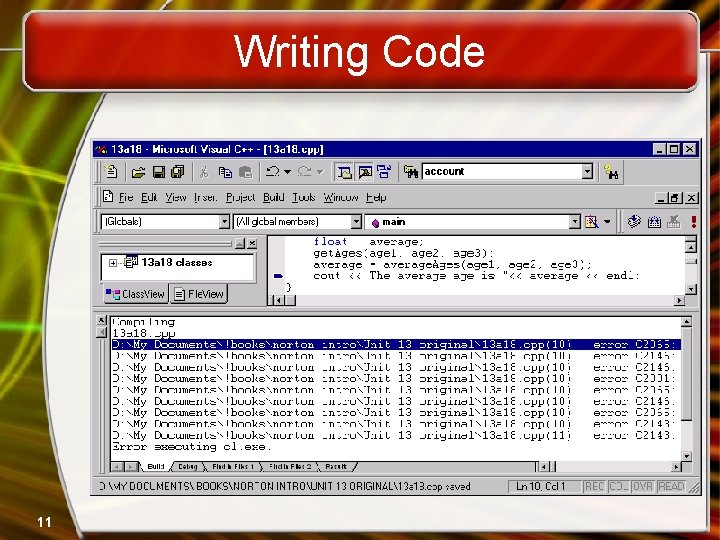Open the Tools menu
Screen dimensions: 720x540
[304, 197]
